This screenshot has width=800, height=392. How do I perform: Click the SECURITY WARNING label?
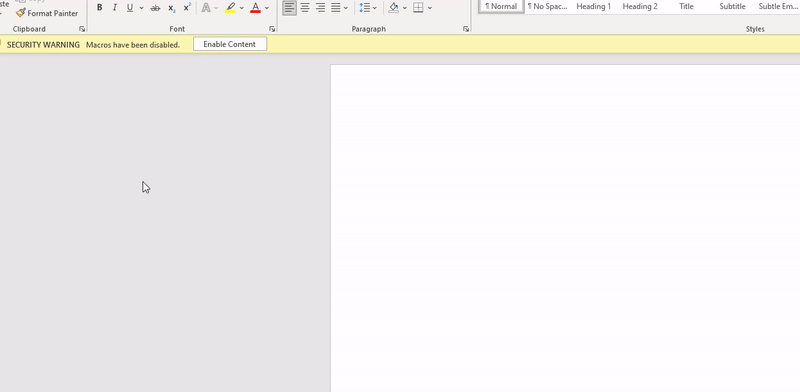[x=43, y=44]
